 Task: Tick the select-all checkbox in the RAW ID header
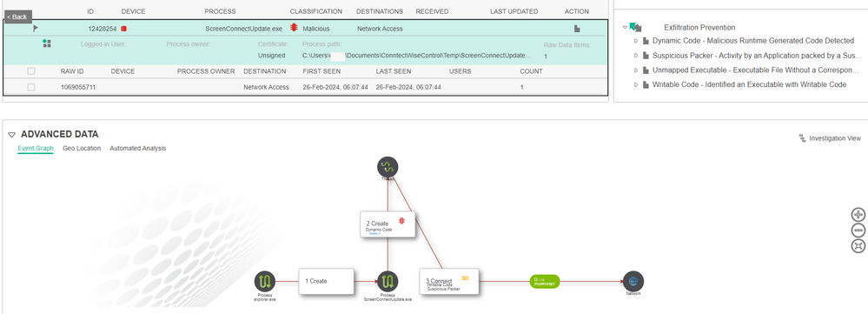(31, 70)
